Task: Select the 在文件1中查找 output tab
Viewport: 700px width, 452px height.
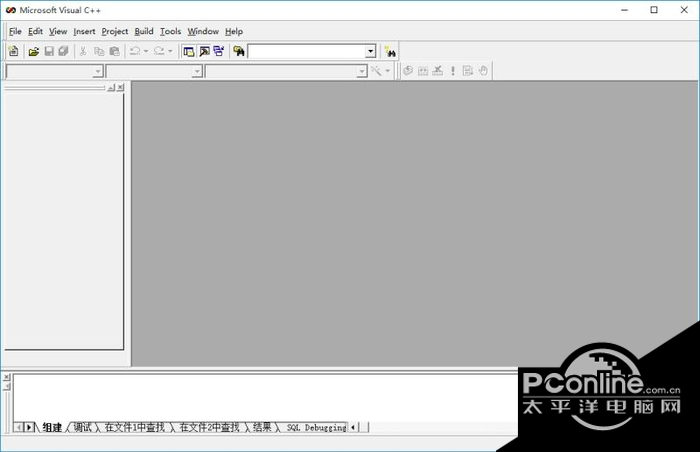Action: point(134,427)
